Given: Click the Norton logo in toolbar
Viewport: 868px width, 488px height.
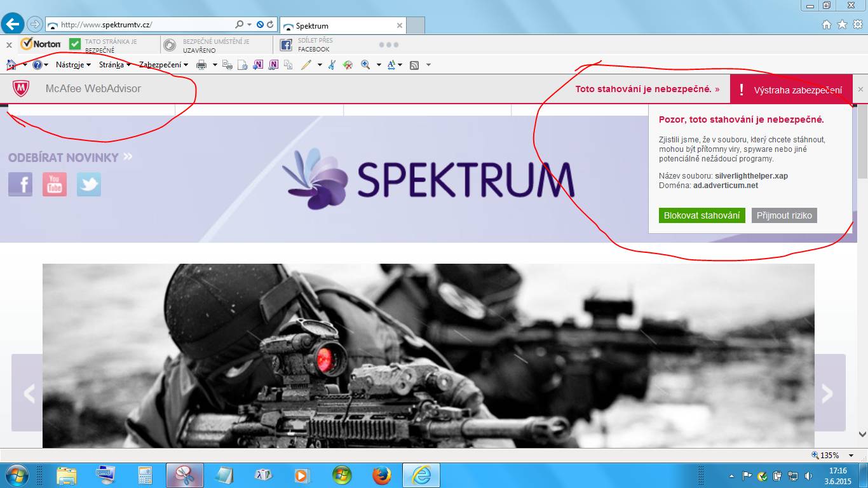Looking at the screenshot, I should click(41, 44).
